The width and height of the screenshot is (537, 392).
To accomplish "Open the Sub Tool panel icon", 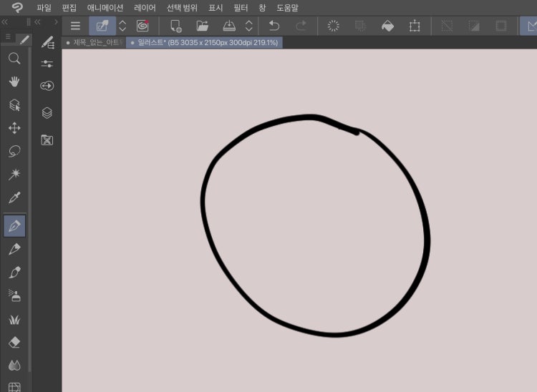I will 47,42.
